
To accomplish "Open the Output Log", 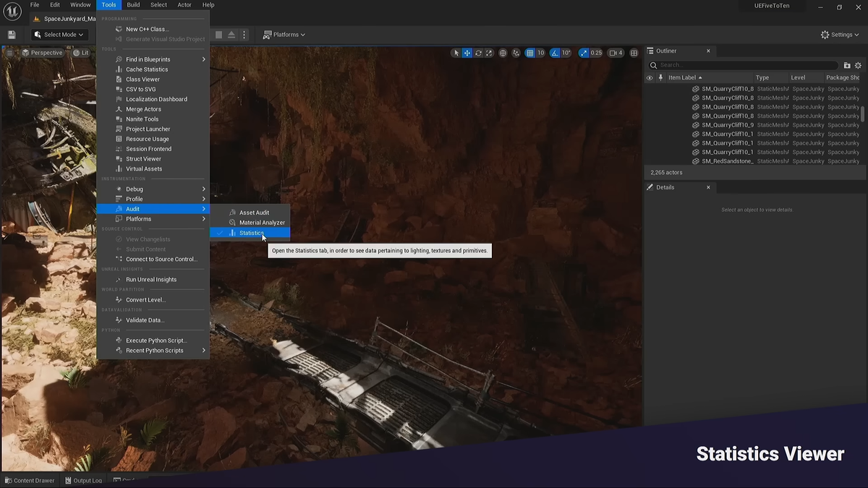I will 83,480.
